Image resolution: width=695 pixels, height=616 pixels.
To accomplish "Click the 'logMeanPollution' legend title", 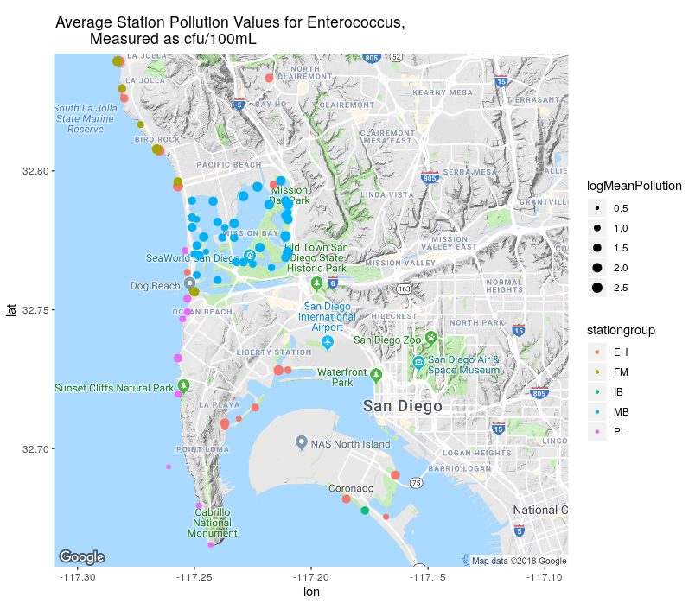I will pos(634,186).
